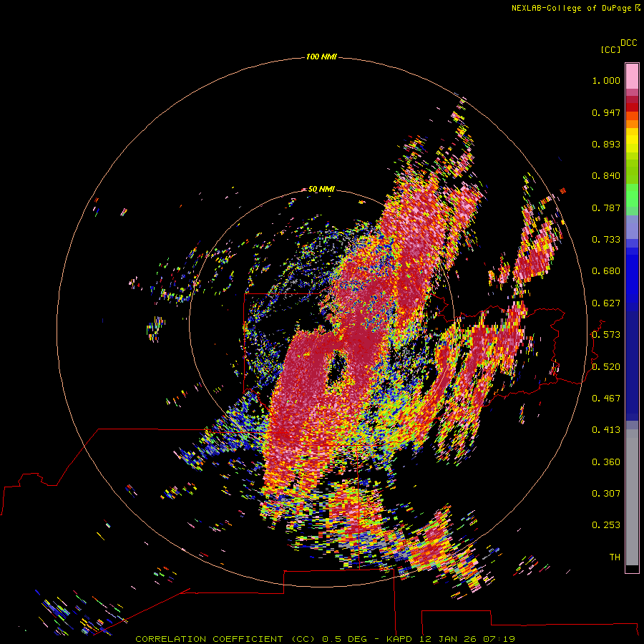Pick the light pink swatch at color bar top
This screenshot has width=644, height=644.
(632, 77)
